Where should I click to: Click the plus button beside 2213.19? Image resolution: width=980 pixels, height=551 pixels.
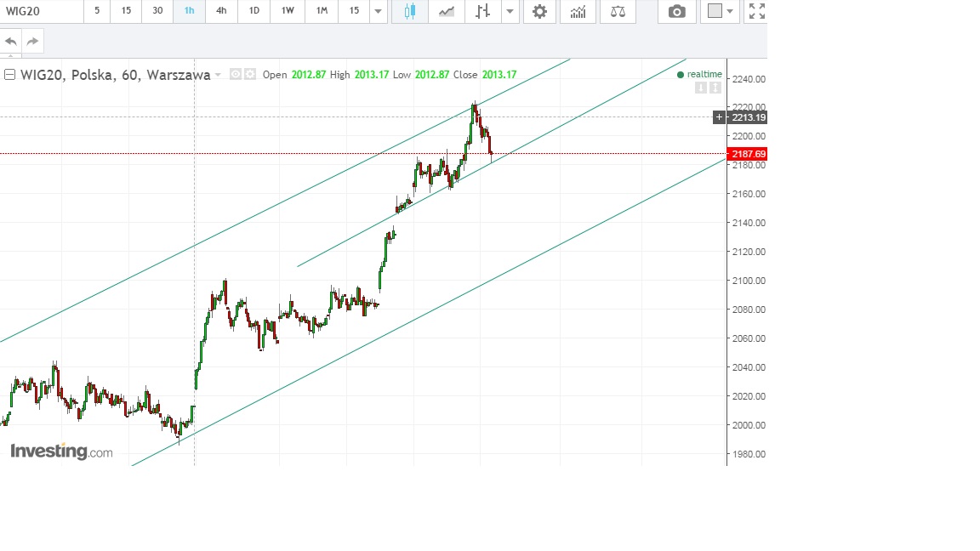720,116
